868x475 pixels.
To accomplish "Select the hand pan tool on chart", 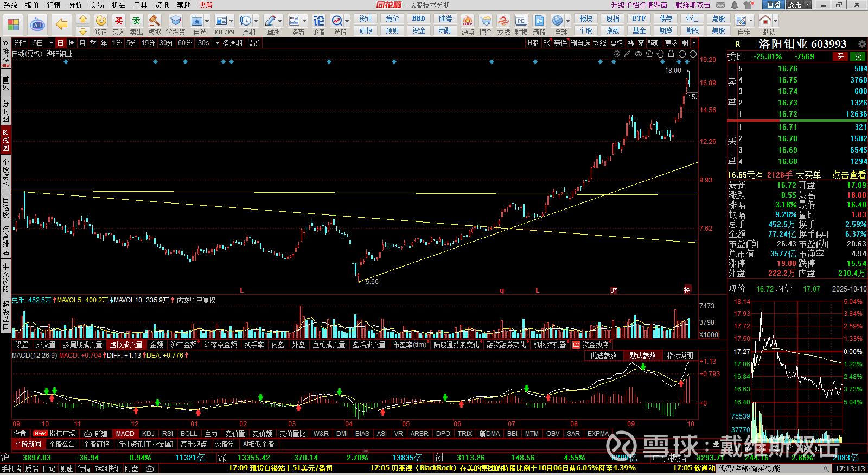I will pos(660,54).
